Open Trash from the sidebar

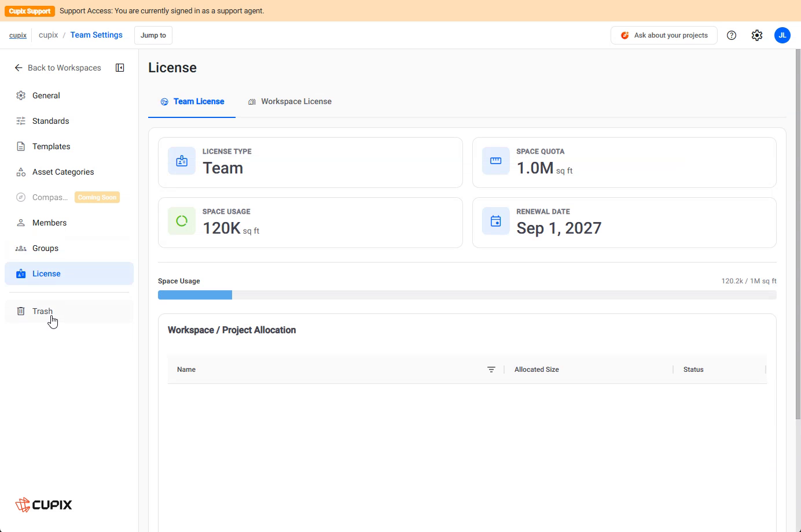(x=69, y=311)
